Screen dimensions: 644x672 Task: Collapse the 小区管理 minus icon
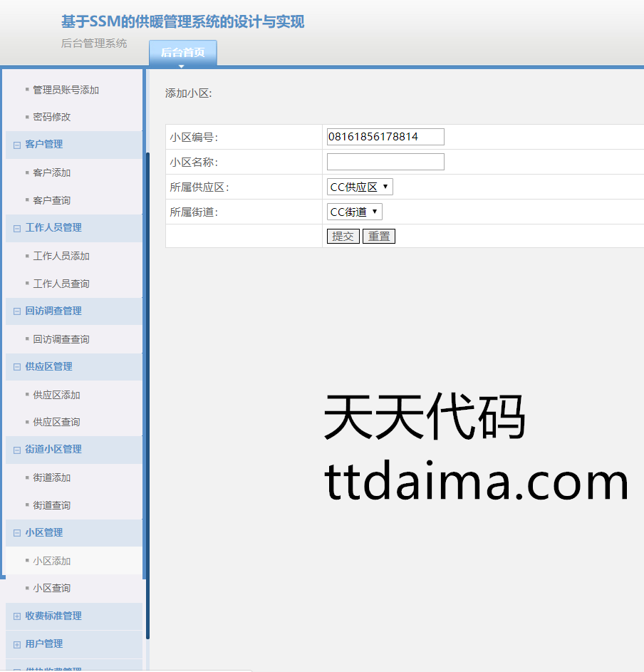pyautogui.click(x=17, y=533)
